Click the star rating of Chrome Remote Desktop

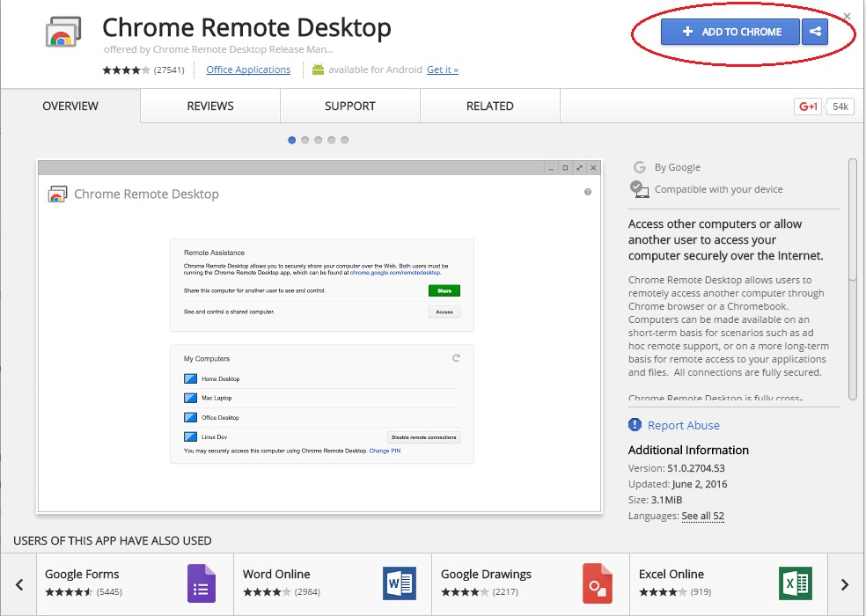coord(126,70)
